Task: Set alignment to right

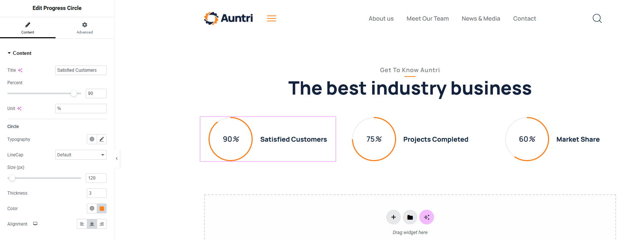Action: [102, 224]
